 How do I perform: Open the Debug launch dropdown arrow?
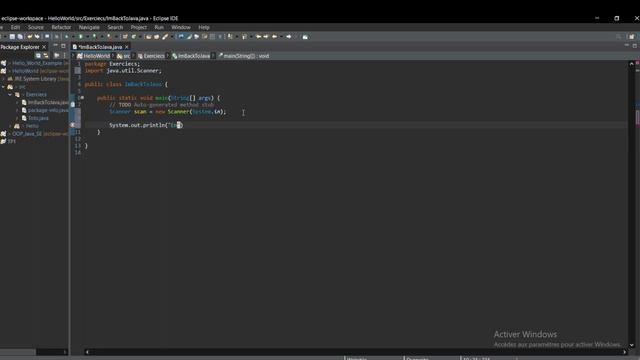[73, 37]
